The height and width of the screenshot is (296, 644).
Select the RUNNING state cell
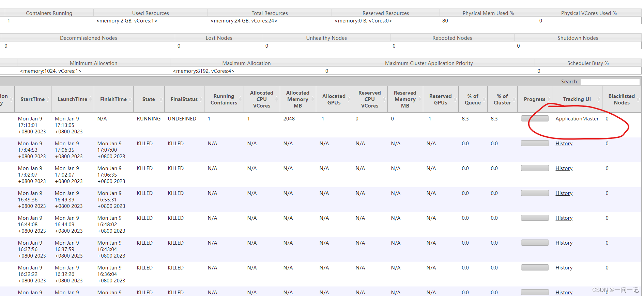149,119
